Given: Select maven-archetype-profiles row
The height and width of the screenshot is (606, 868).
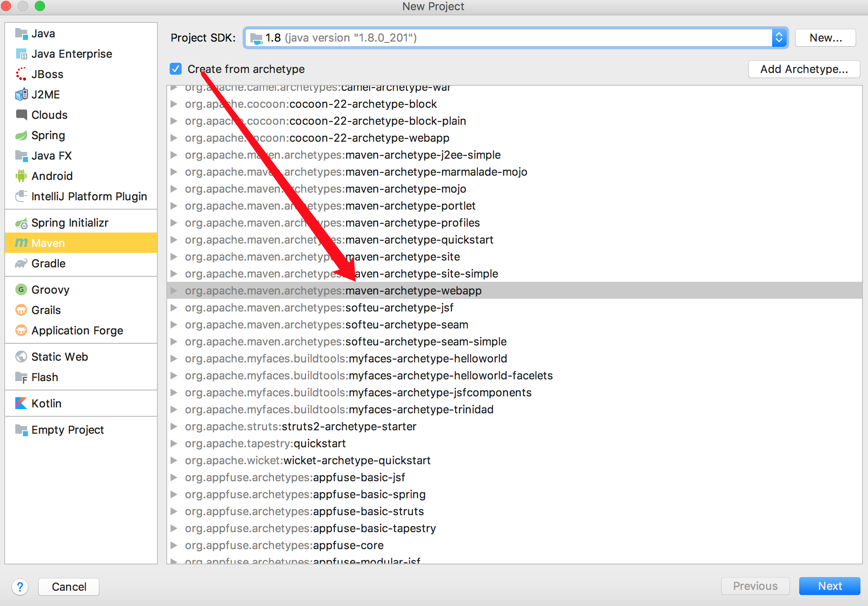Looking at the screenshot, I should [x=515, y=222].
